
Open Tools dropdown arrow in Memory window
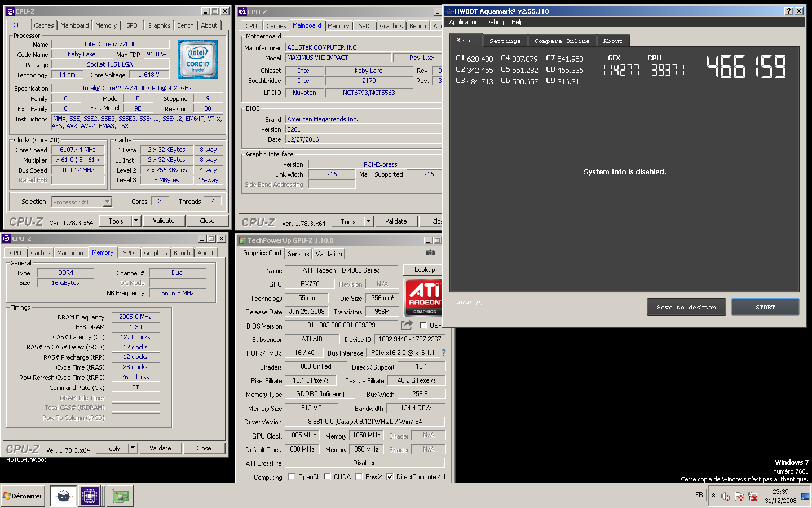133,448
